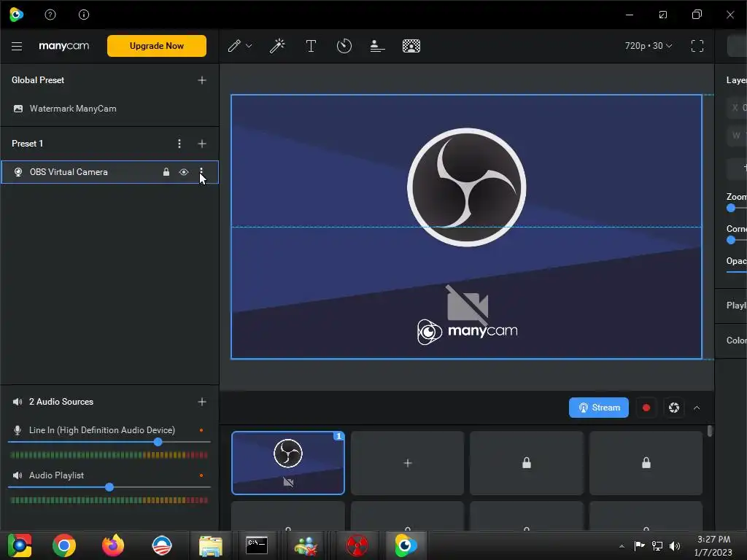Click the presets panel scrollbar
Viewport: 747px width, 560px height.
pyautogui.click(x=710, y=431)
